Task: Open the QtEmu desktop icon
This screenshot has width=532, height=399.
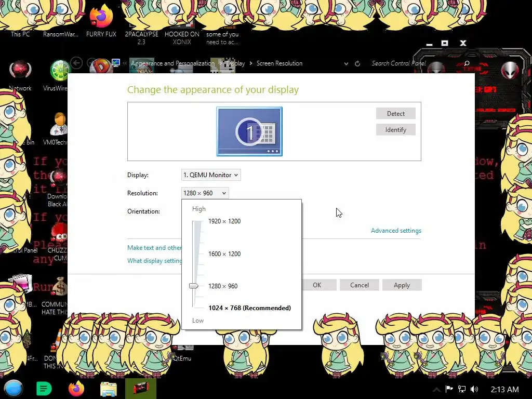Action: 182,354
